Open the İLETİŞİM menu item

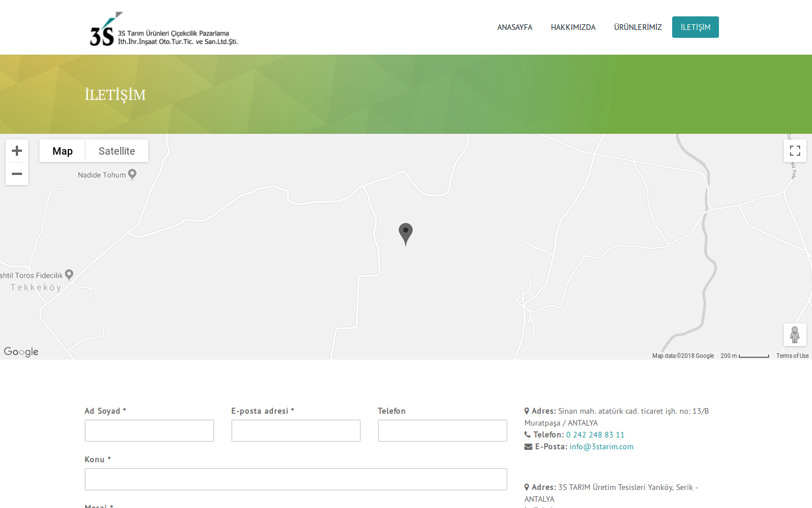point(695,27)
